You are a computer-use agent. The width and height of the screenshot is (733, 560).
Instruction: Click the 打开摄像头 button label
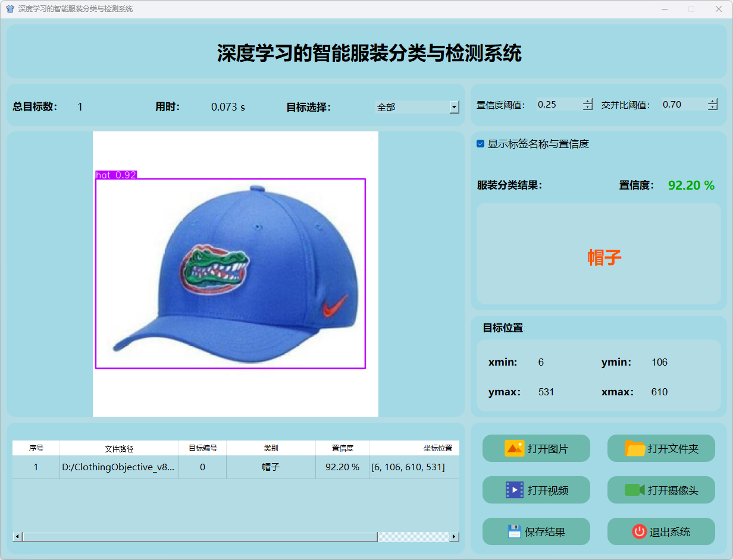[673, 490]
